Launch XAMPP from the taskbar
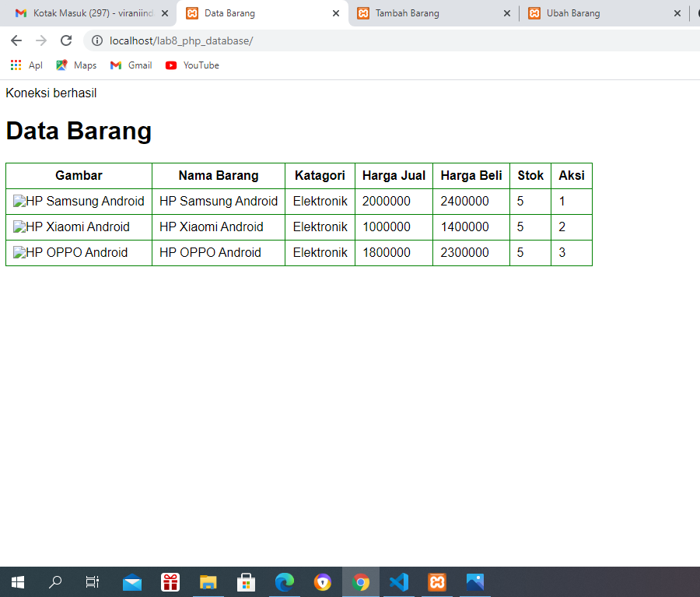This screenshot has height=597, width=700. [437, 581]
